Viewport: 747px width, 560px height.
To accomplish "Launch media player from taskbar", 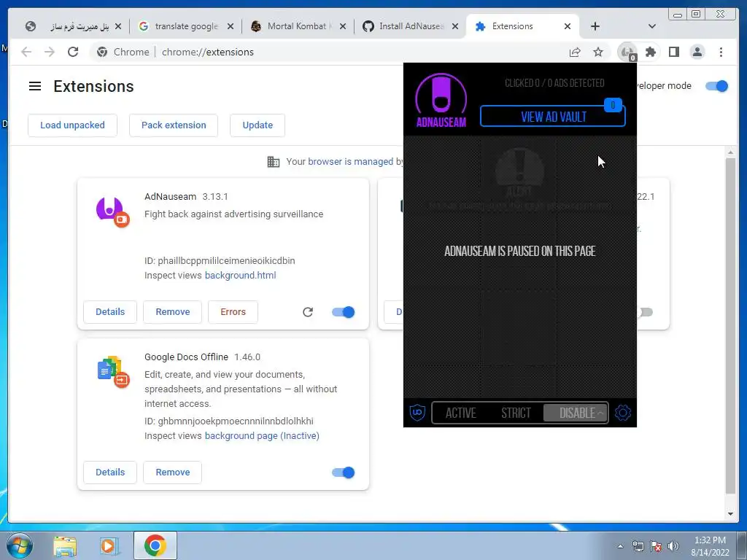I will point(109,546).
